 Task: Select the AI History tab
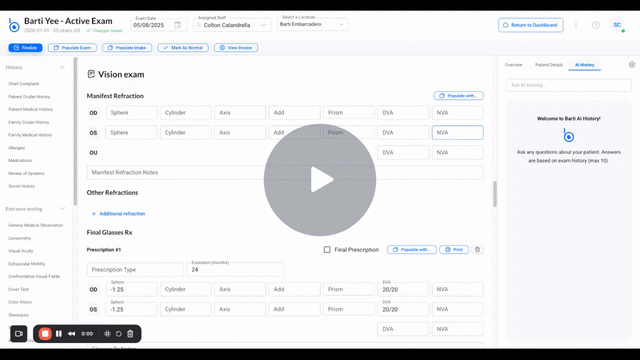584,65
